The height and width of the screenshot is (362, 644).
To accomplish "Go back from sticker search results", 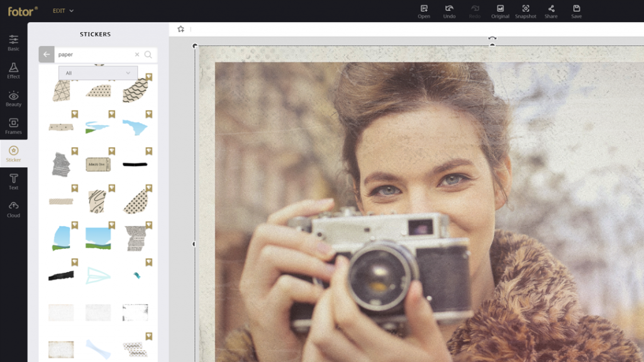I will (x=47, y=54).
